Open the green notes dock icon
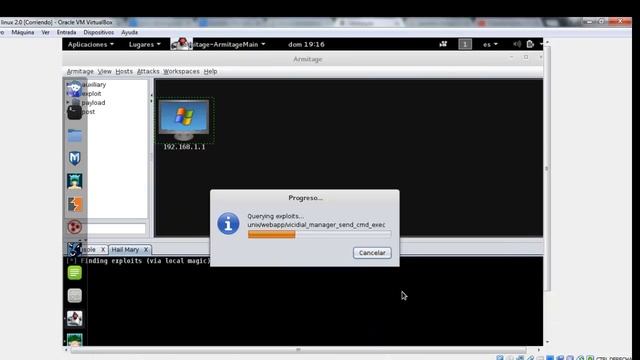The height and width of the screenshot is (360, 640). point(74,273)
